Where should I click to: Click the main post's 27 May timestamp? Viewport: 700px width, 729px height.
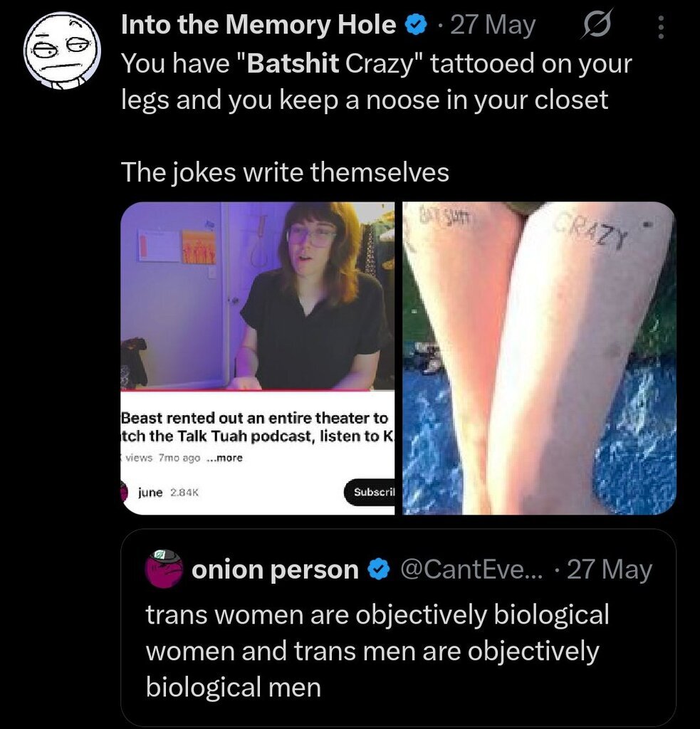[493, 26]
